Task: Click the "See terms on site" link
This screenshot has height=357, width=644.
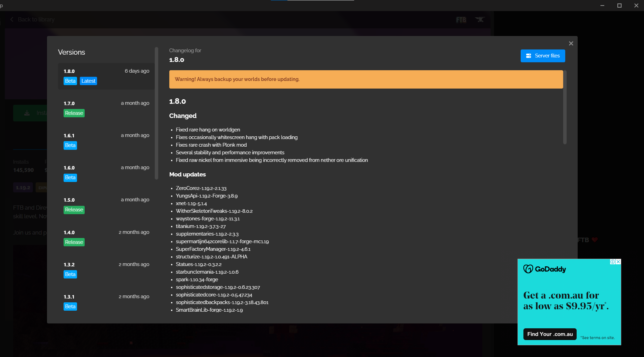Action: click(x=597, y=338)
